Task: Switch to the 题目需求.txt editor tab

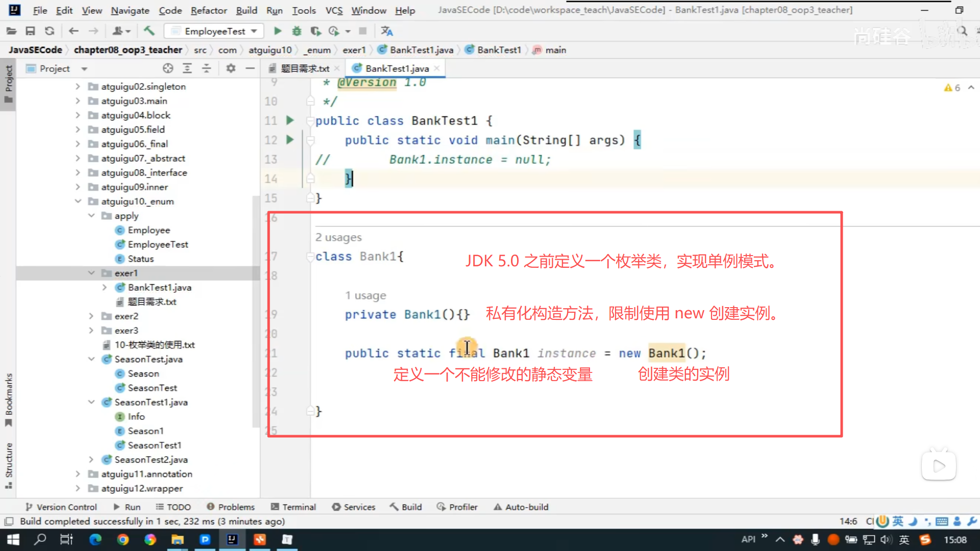Action: click(304, 68)
